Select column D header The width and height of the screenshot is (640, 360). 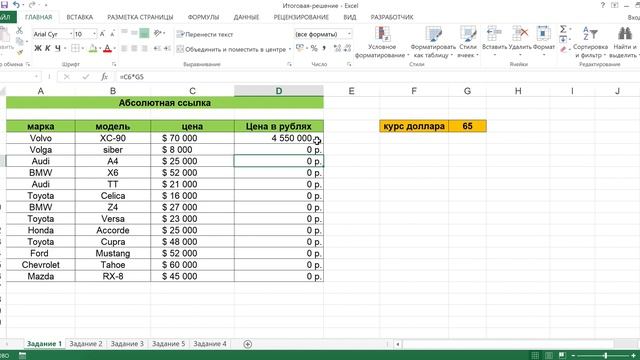point(279,91)
